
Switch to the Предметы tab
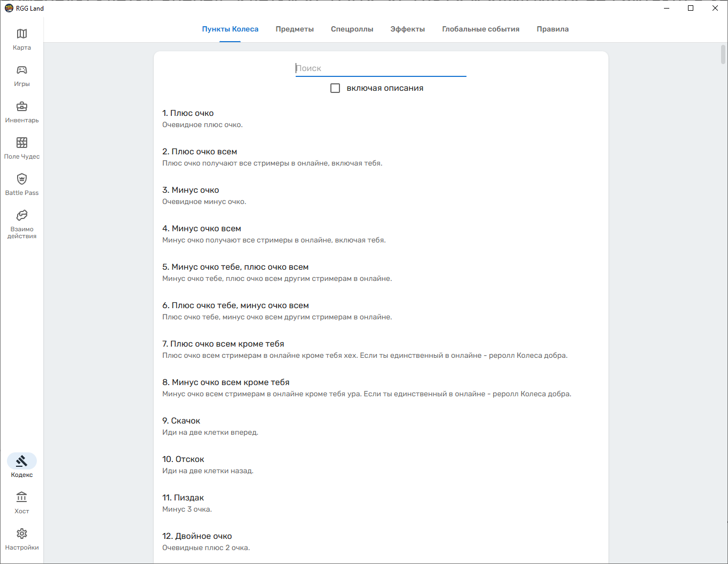pyautogui.click(x=295, y=29)
